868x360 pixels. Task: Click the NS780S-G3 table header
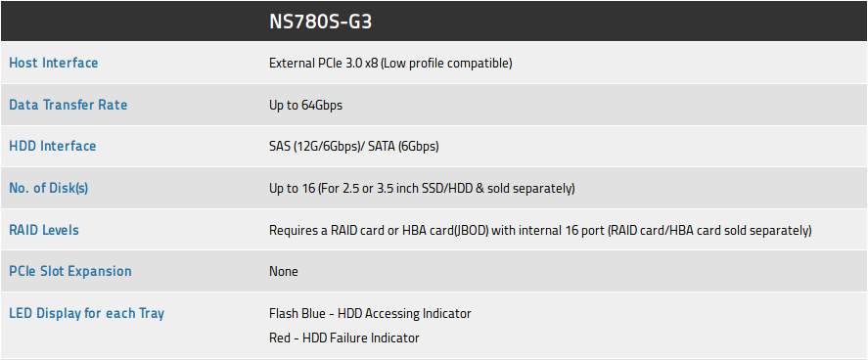pos(320,22)
